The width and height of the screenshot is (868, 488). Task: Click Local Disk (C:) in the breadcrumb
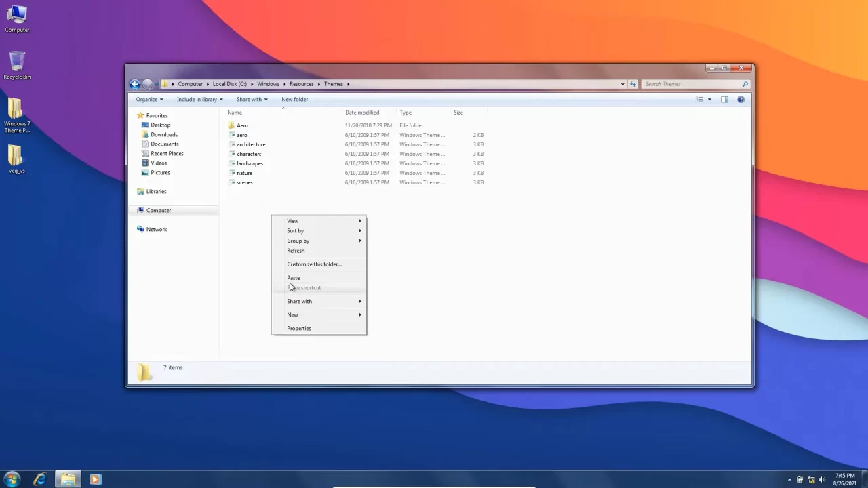[230, 84]
